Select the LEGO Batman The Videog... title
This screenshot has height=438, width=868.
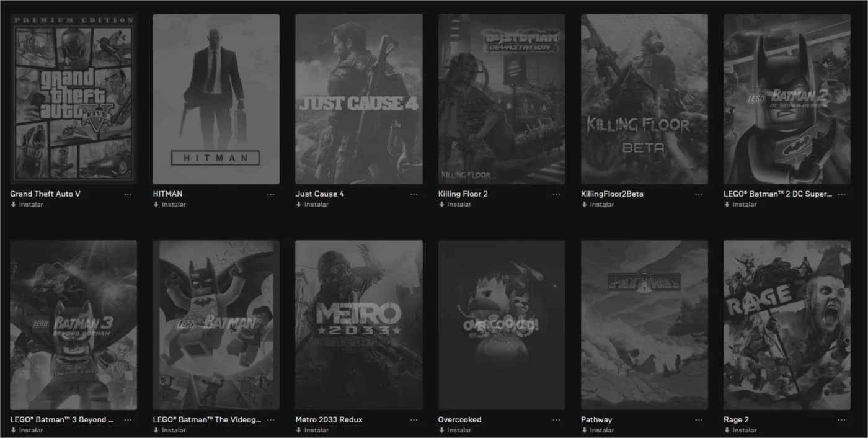(207, 420)
